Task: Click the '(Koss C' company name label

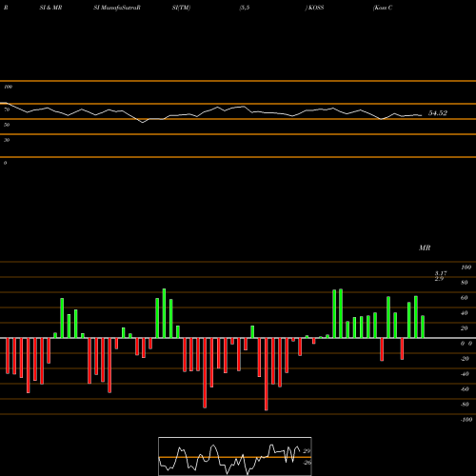Action: pos(383,8)
